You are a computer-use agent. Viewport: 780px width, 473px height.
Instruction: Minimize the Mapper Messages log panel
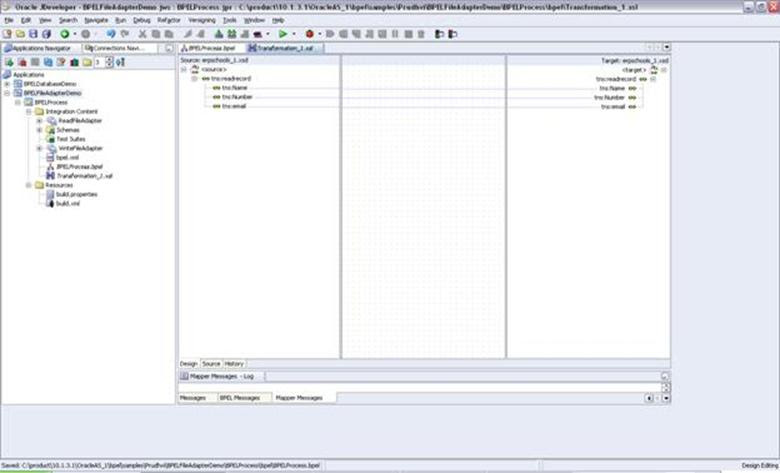pos(665,376)
